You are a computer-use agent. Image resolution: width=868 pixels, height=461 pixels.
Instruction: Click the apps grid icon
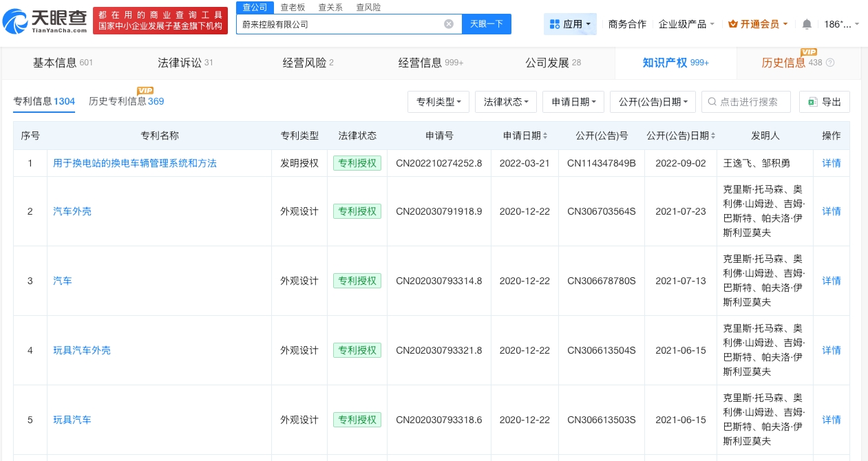click(x=555, y=24)
